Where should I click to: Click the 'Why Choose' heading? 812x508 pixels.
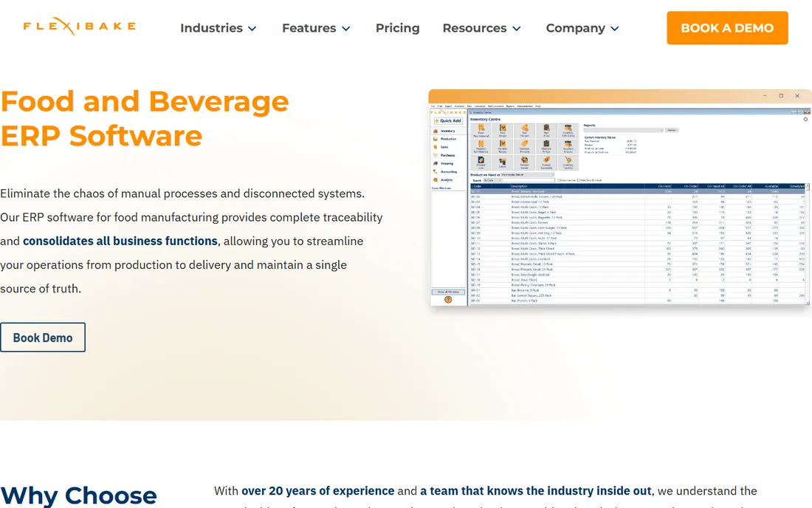coord(79,495)
